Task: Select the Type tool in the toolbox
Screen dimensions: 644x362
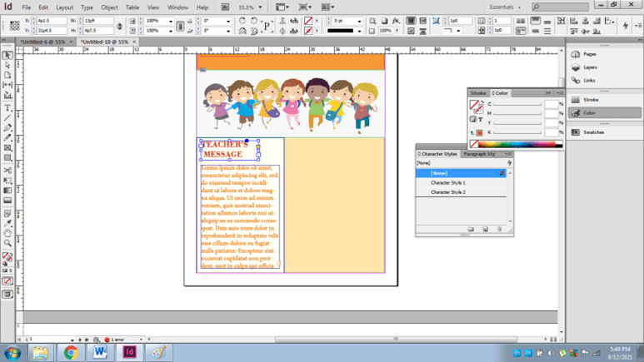Action: (7, 107)
